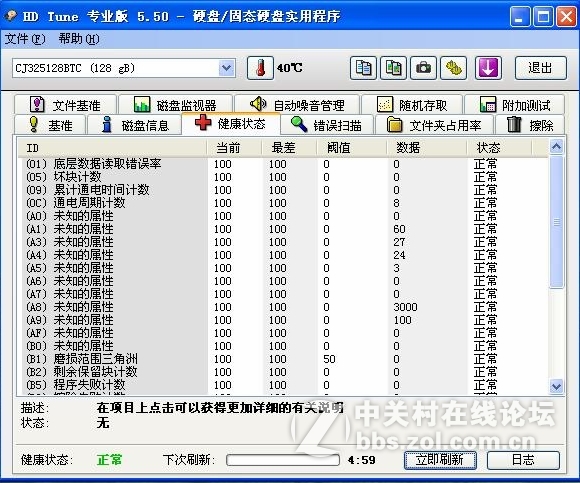This screenshot has height=483, width=580.
Task: Select the (AF) 未知的属性 row
Action: (x=283, y=333)
